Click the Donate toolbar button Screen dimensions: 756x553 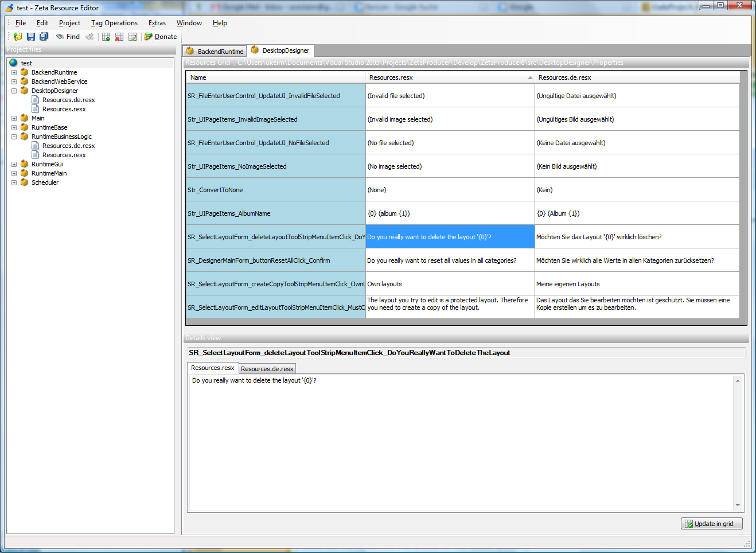[161, 37]
